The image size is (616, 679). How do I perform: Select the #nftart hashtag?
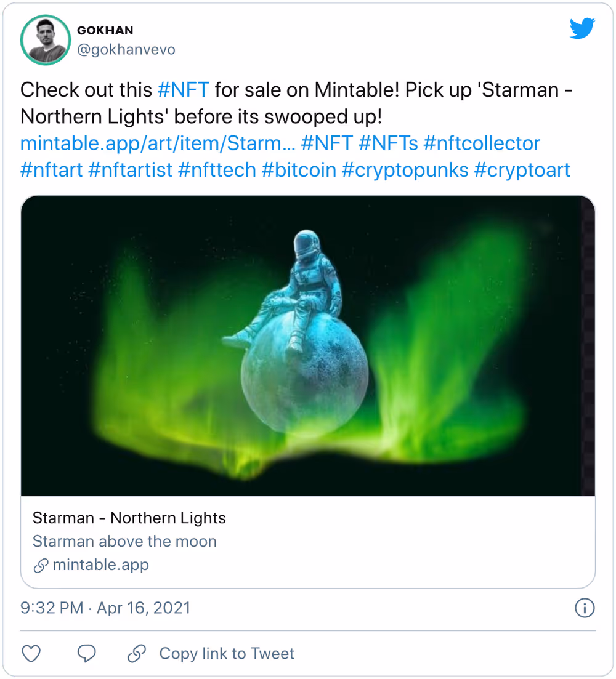click(x=51, y=170)
